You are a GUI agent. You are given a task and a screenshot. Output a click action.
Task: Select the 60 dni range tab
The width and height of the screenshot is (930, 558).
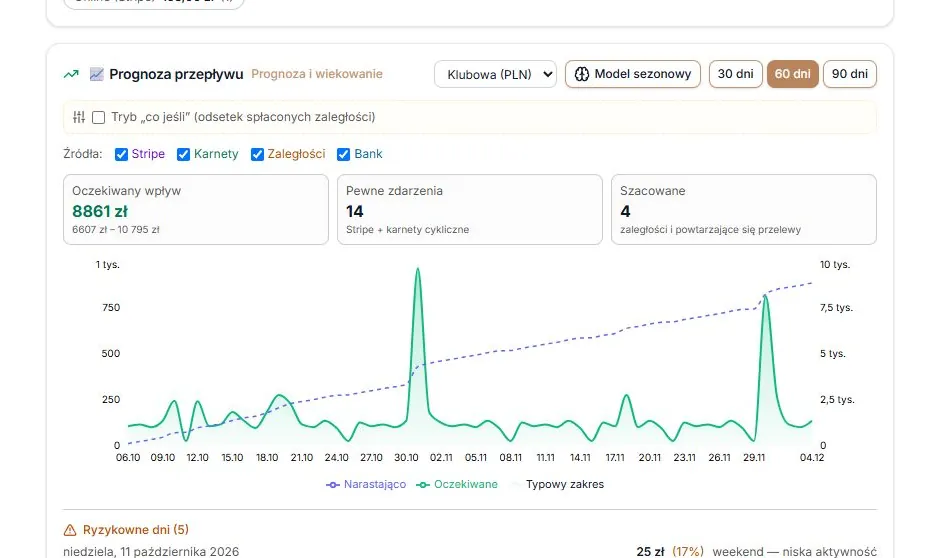792,74
